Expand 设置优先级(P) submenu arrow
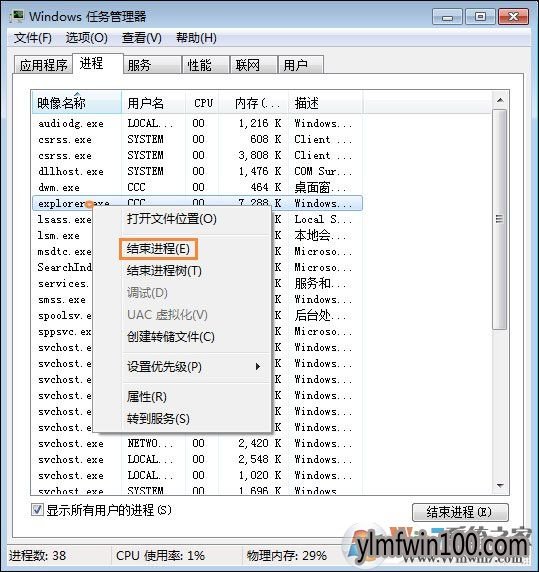The height and width of the screenshot is (572, 539). 258,367
